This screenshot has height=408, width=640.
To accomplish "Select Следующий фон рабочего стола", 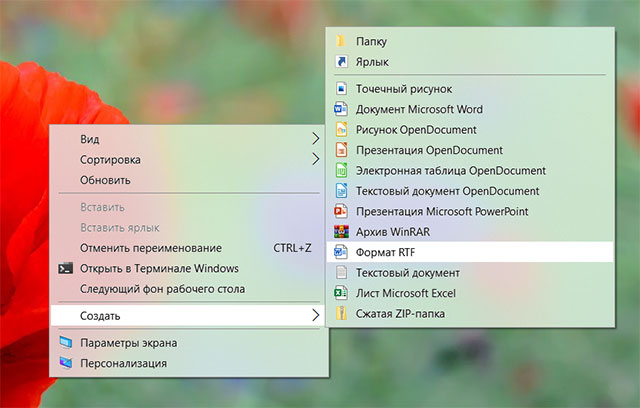I will (189, 289).
